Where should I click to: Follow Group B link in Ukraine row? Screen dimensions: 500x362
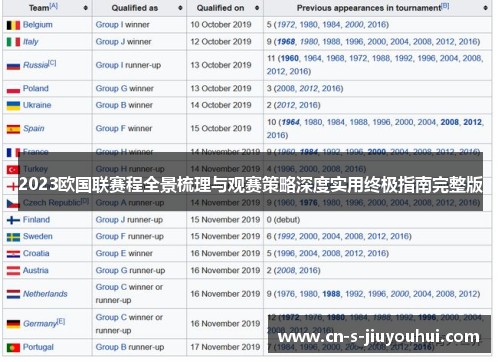click(111, 105)
